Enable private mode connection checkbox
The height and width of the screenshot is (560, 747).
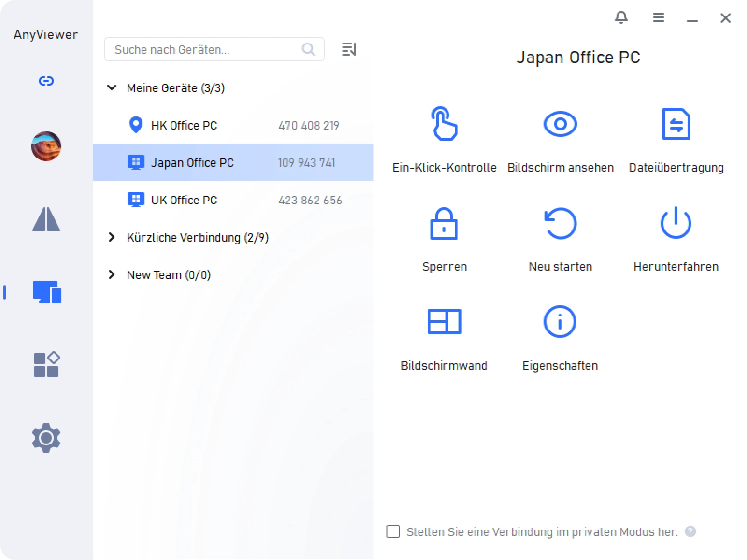click(393, 532)
